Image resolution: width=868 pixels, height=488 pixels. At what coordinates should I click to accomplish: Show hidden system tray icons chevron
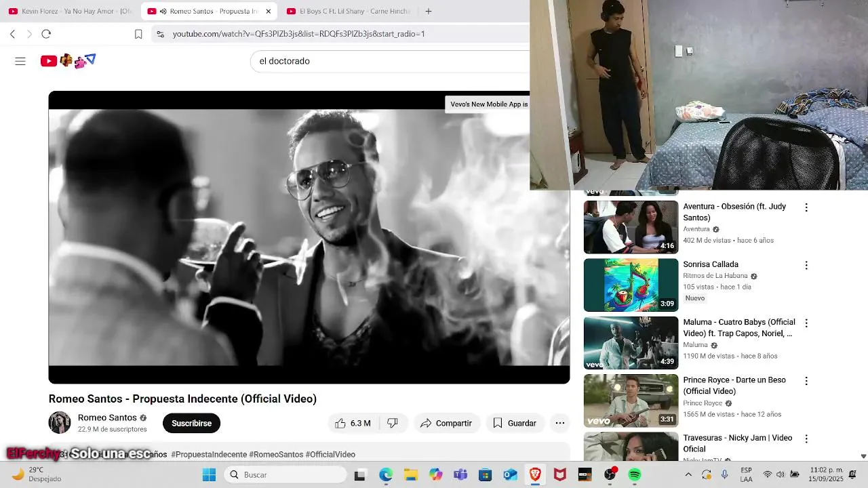coord(688,474)
